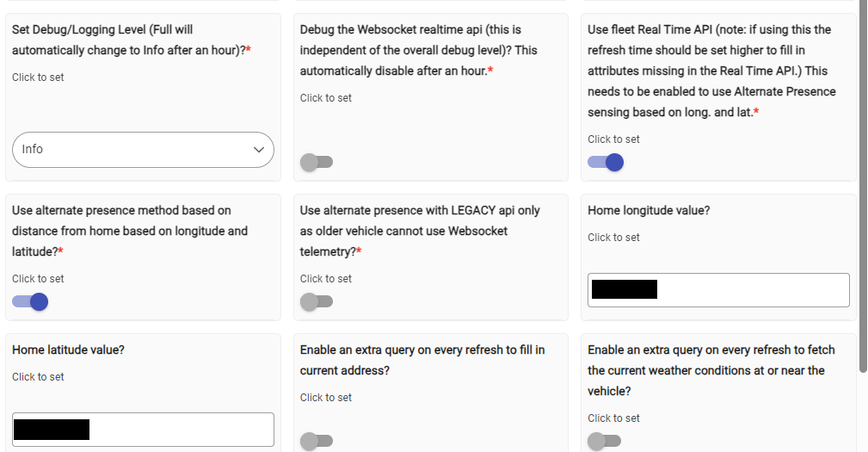Click 'Click to set' under alternate presence method

click(38, 279)
